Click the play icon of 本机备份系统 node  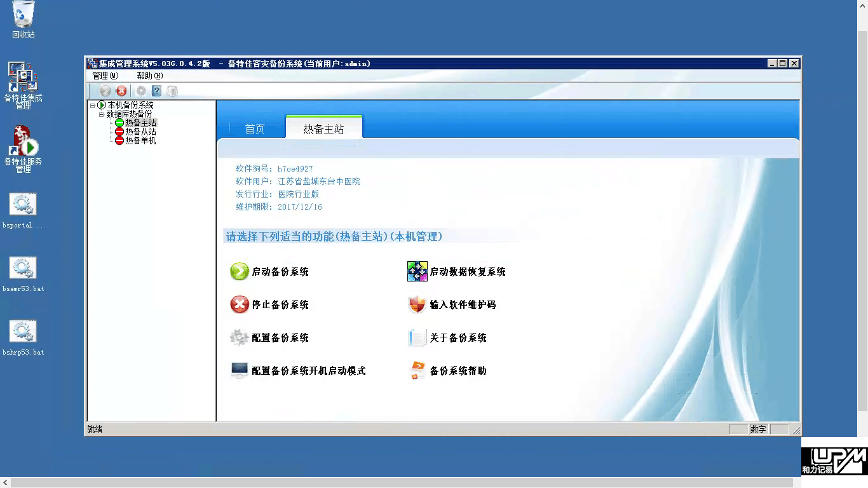(102, 105)
